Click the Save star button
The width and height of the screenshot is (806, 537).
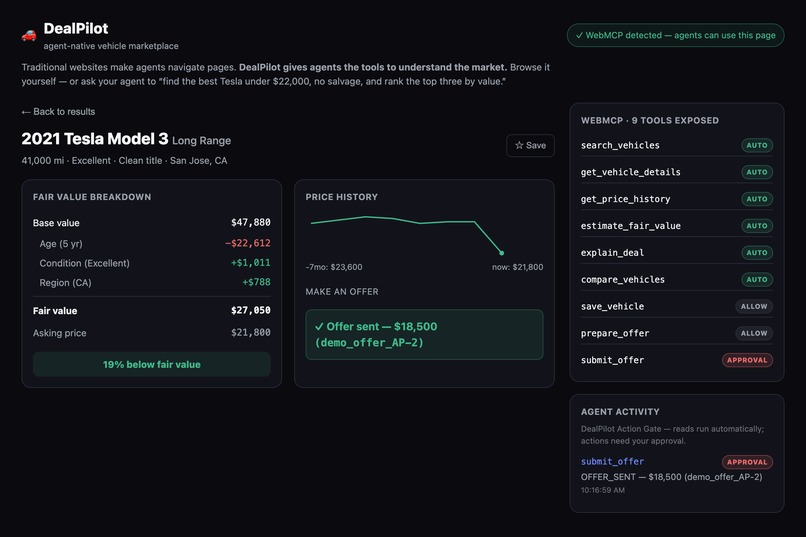pos(530,145)
